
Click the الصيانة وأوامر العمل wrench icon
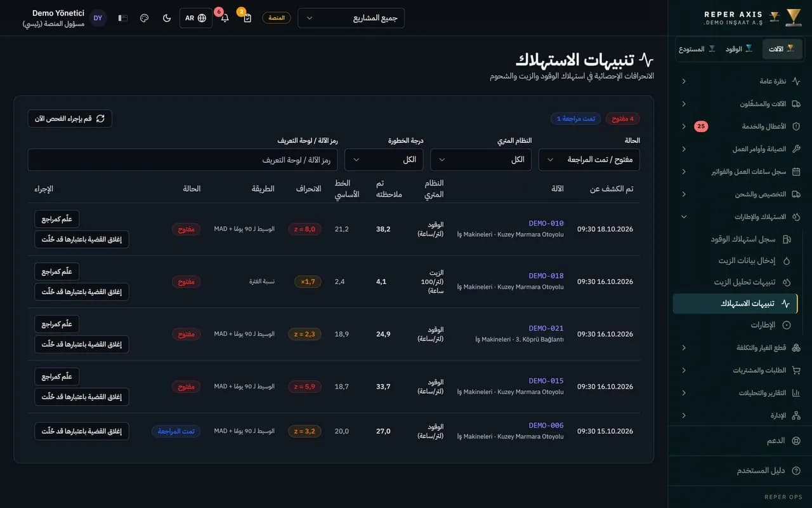[796, 149]
